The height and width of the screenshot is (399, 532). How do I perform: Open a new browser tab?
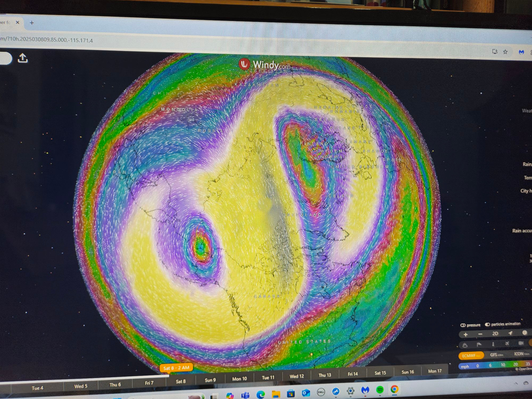[x=32, y=23]
